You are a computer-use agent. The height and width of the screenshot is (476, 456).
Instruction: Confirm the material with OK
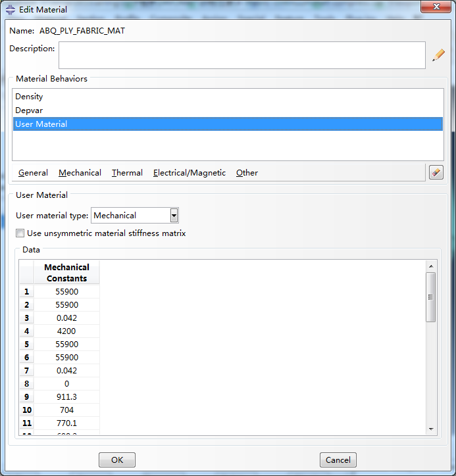coord(117,460)
